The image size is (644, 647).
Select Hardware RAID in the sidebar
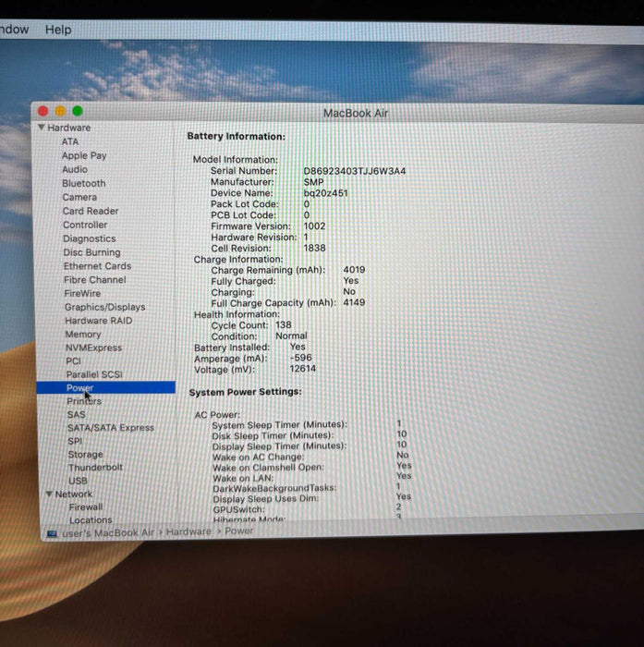[x=99, y=321]
